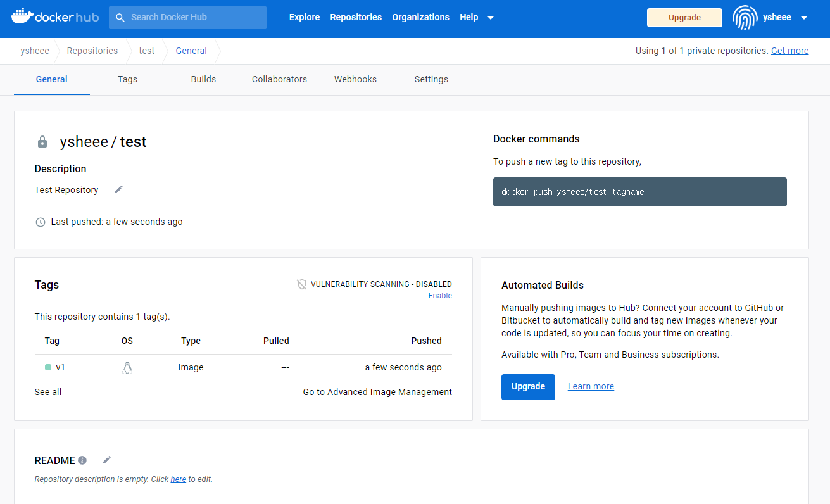This screenshot has height=504, width=830.
Task: Open the ysheee account dropdown arrow
Action: (x=804, y=18)
